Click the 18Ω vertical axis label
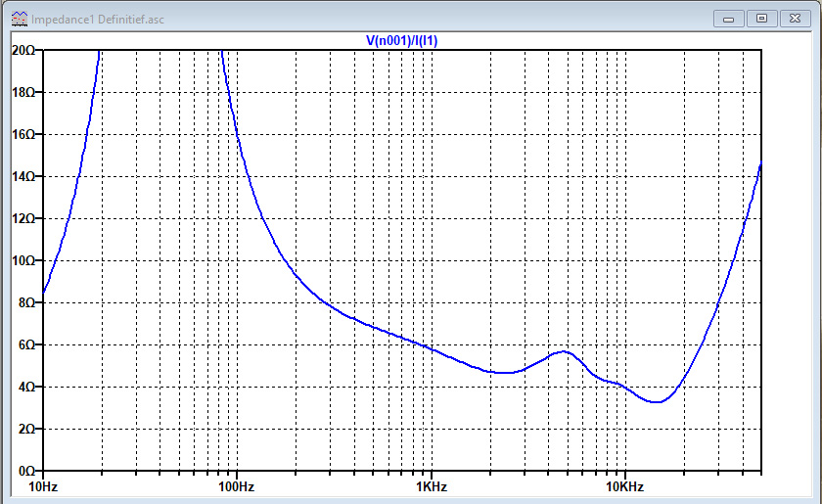This screenshot has height=504, width=822. (23, 92)
